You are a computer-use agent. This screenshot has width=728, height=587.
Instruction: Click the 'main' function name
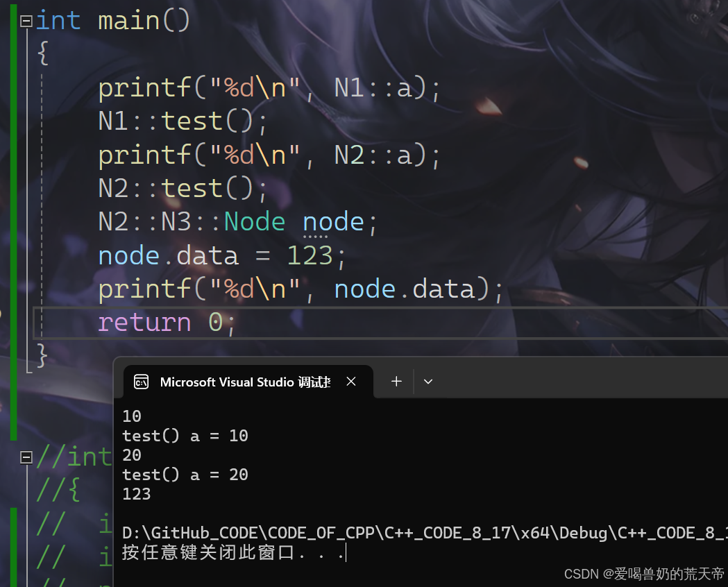click(x=128, y=21)
